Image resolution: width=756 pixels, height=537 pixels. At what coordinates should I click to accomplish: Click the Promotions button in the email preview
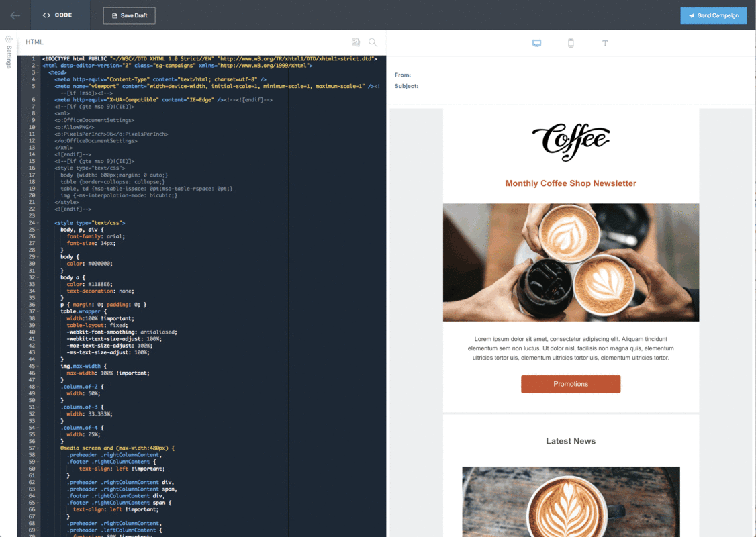click(571, 385)
